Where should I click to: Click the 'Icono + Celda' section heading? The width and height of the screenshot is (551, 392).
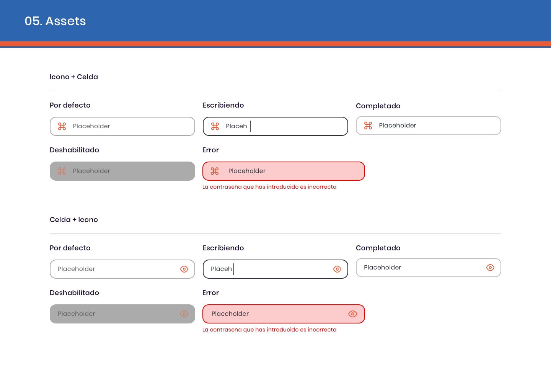point(74,77)
